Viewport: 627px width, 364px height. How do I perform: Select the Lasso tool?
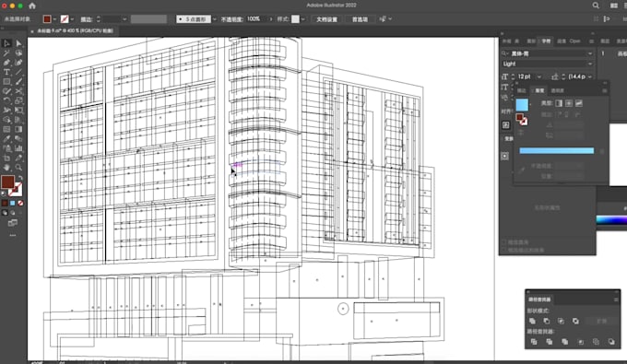[18, 53]
